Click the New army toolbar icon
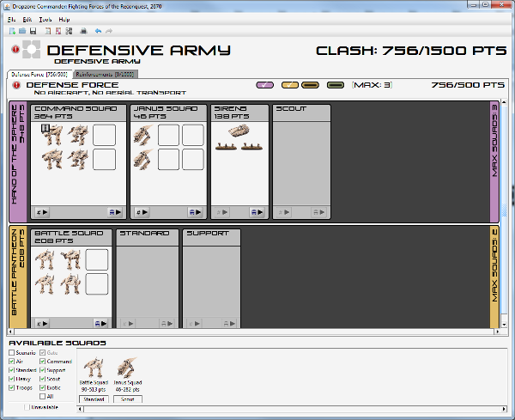This screenshot has width=515, height=420. pyautogui.click(x=13, y=31)
